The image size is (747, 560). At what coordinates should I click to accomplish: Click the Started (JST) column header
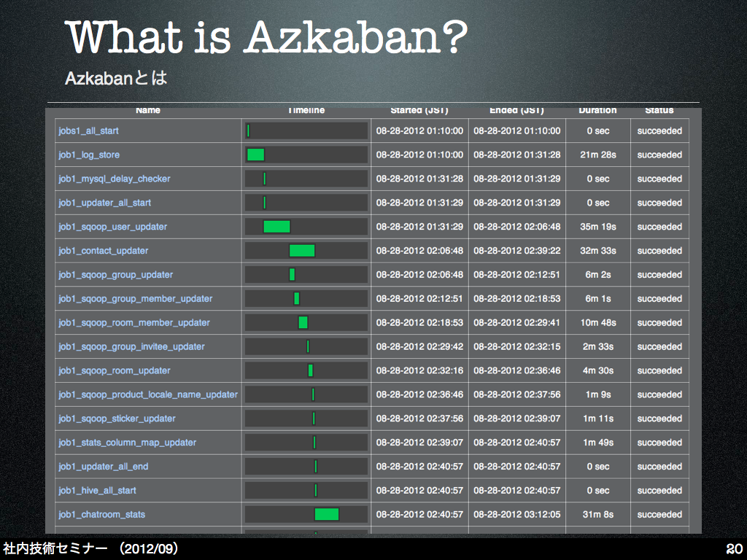(x=419, y=111)
